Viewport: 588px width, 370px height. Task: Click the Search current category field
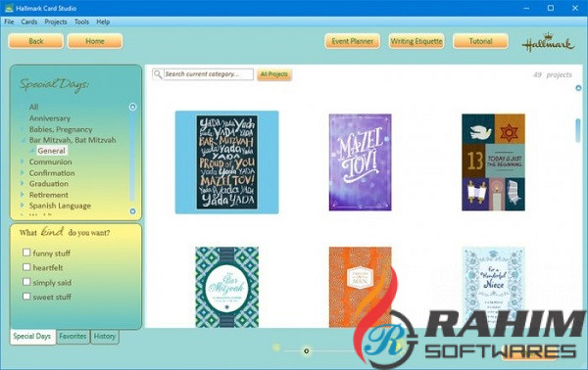[209, 74]
